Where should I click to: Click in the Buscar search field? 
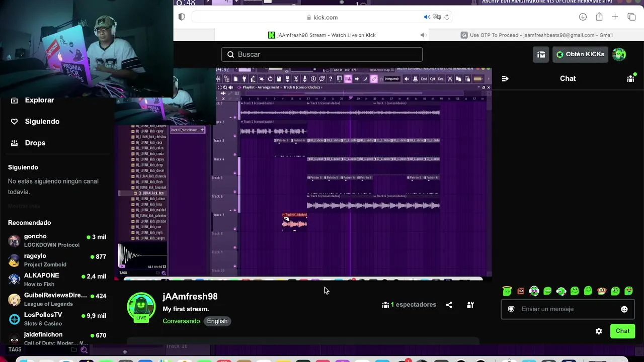click(322, 54)
